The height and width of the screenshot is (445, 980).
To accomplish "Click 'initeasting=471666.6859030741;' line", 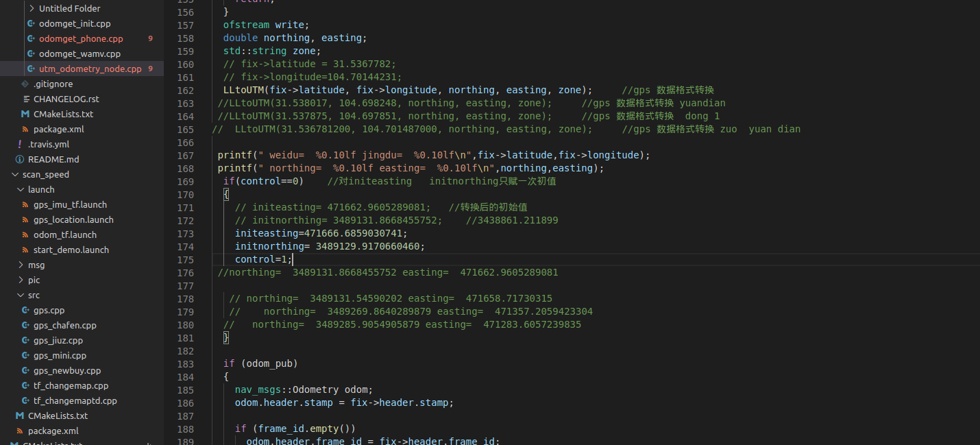I will 321,233.
